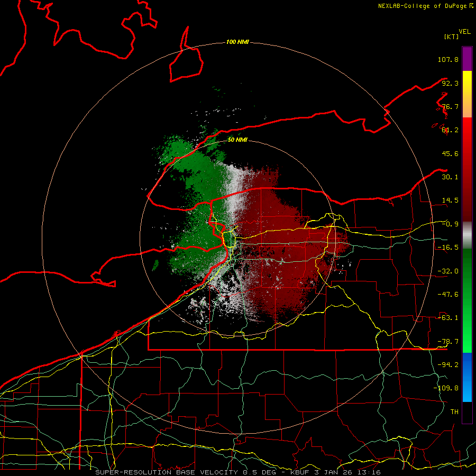Click the 30.1 velocity scale value
The image size is (476, 476).
tap(450, 177)
